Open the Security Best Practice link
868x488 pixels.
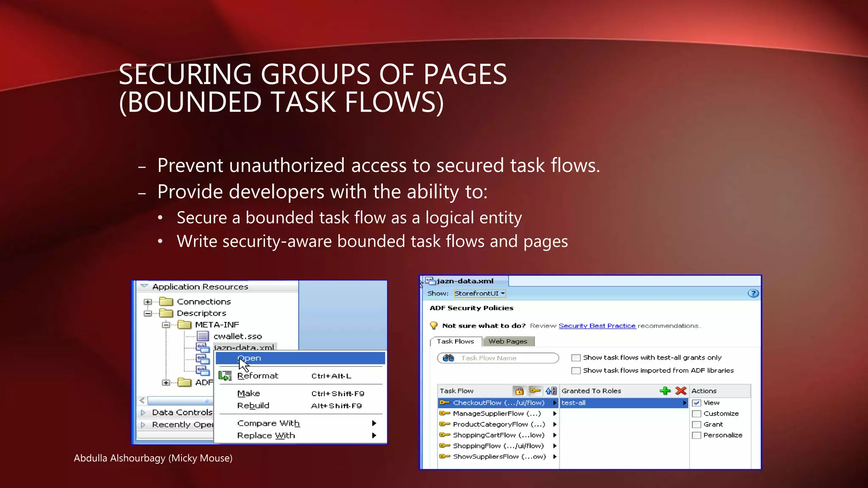tap(597, 326)
